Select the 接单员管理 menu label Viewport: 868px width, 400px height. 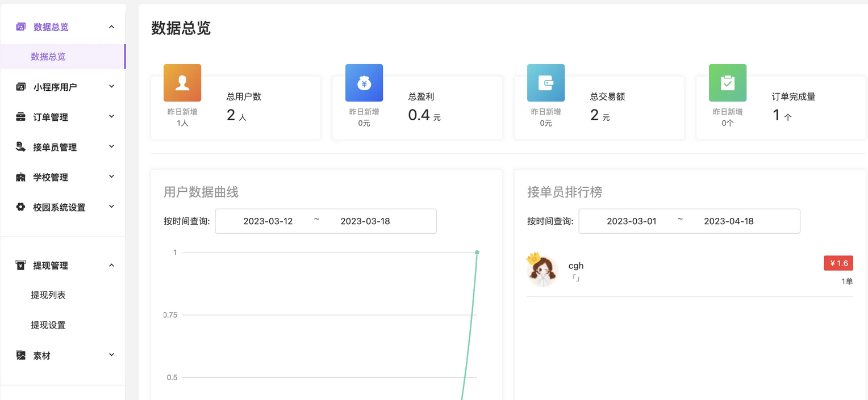pyautogui.click(x=55, y=147)
